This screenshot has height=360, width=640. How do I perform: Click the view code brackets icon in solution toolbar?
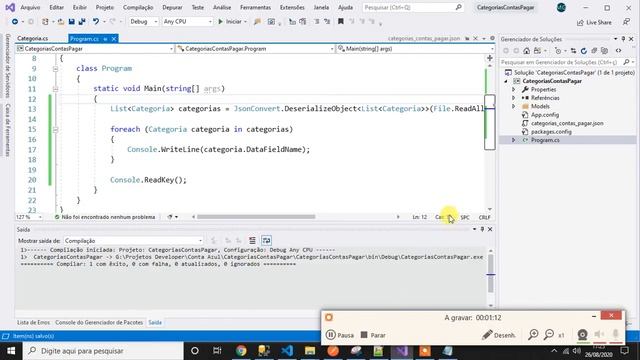pyautogui.click(x=618, y=51)
